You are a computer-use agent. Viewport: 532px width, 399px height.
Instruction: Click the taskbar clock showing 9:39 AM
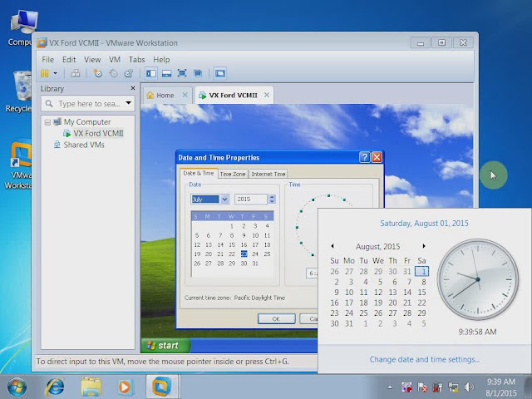point(500,387)
